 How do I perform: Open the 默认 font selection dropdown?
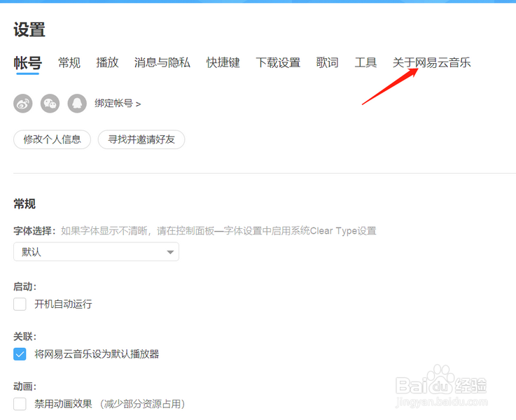(x=96, y=252)
